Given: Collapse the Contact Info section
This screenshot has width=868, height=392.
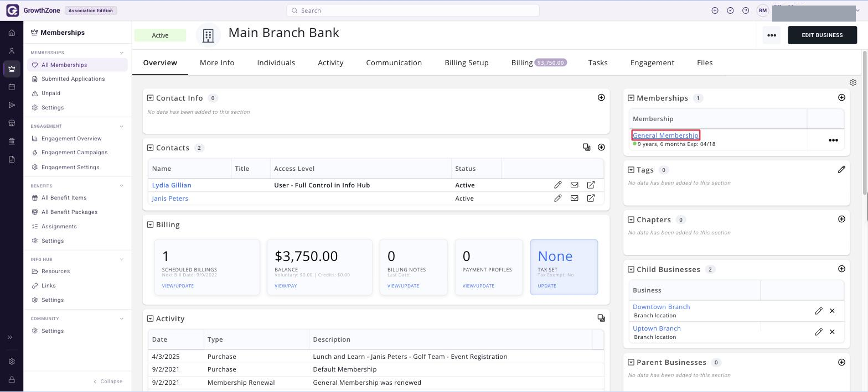Looking at the screenshot, I should [150, 98].
